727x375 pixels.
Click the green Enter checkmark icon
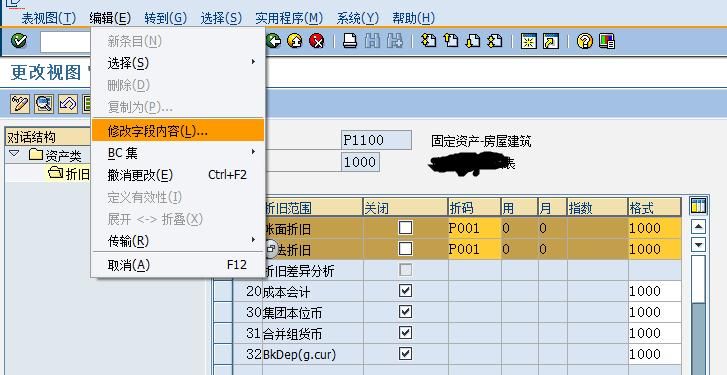point(19,41)
